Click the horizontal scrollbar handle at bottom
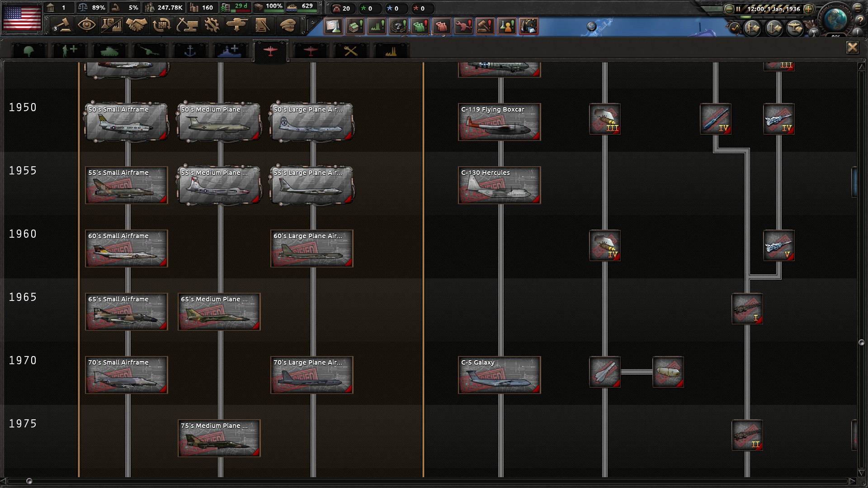This screenshot has width=868, height=488. (x=29, y=481)
